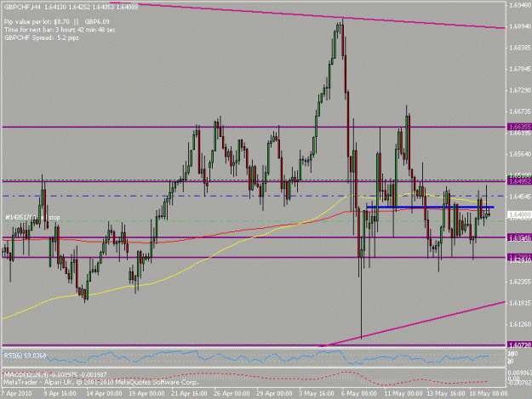Click the '13 May 16:00' time axis label
Screen dimensions: 532x399
[x=446, y=394]
